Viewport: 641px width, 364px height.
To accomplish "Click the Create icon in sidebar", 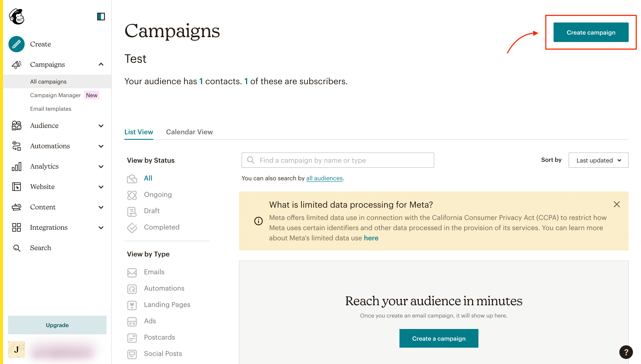I will tap(16, 43).
